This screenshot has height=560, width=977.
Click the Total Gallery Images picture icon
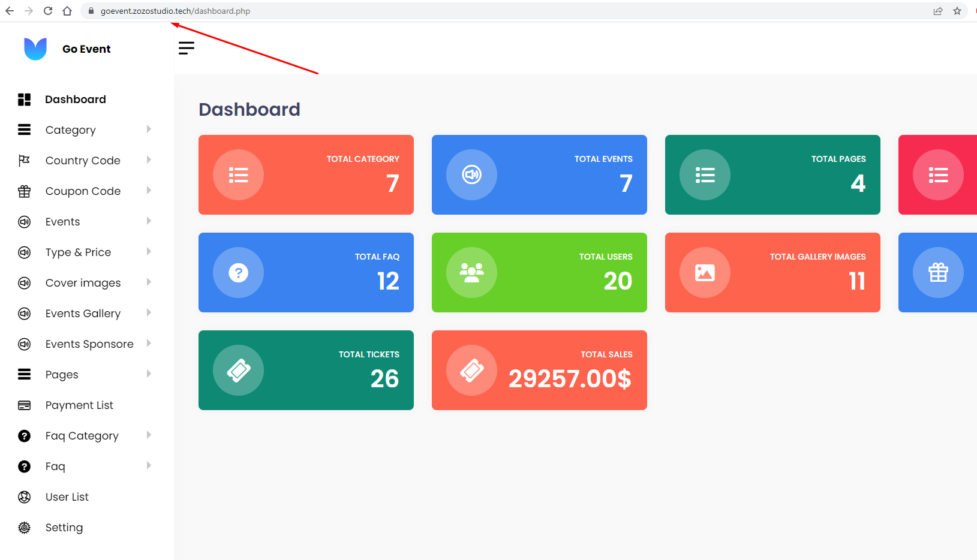(x=705, y=273)
